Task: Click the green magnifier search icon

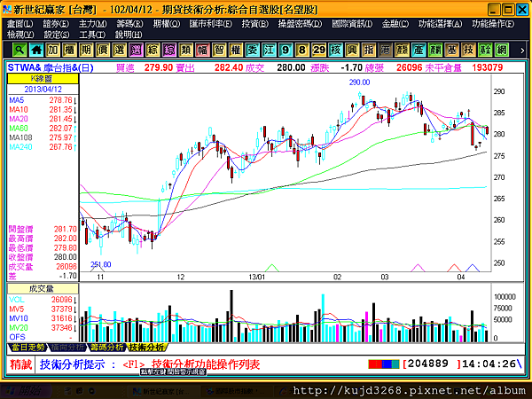Action: pos(20,51)
